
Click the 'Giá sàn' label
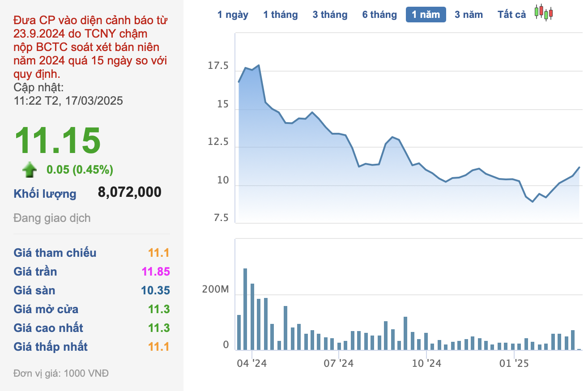[x=34, y=290]
